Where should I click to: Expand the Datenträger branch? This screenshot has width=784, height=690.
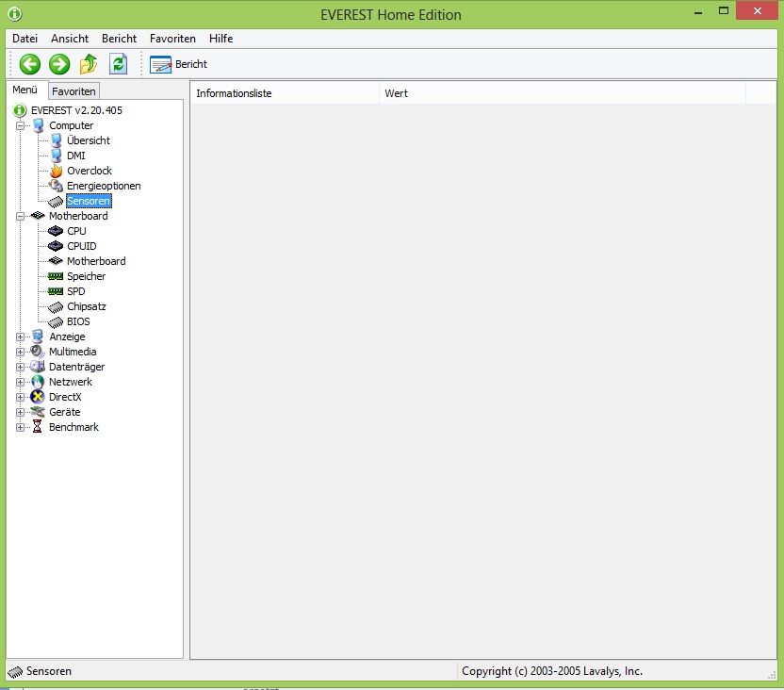pos(20,367)
